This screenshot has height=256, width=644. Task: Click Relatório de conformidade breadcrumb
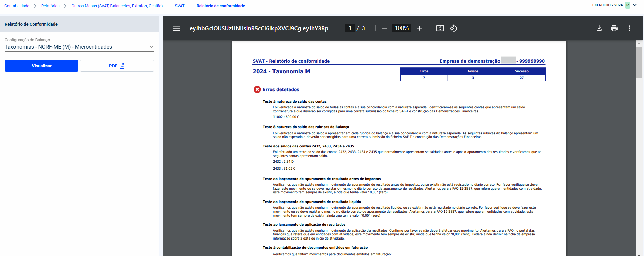coord(221,6)
